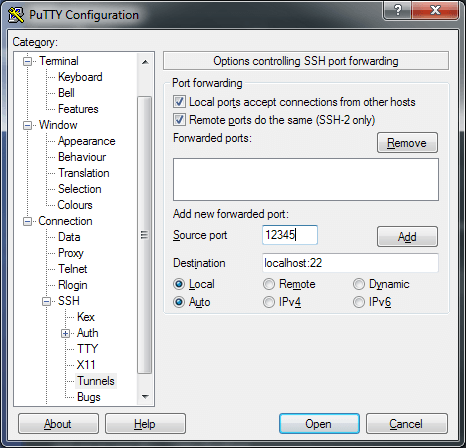
Task: Click the question mark help icon
Action: [x=397, y=10]
